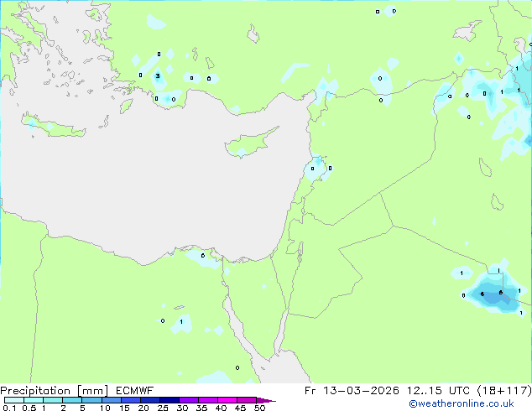
Task: Click the 'ECMWF' model label
Action: 134,391
